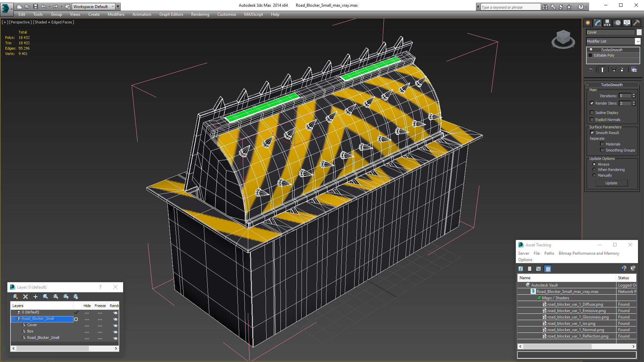Click Configure Modifier Sets icon
The height and width of the screenshot is (362, 644).
tap(634, 70)
